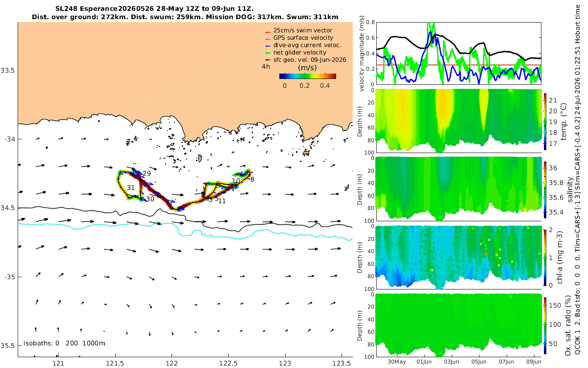The image size is (588, 368).
Task: Click latitude tick label "33.5" on the map
Action: (x=8, y=70)
